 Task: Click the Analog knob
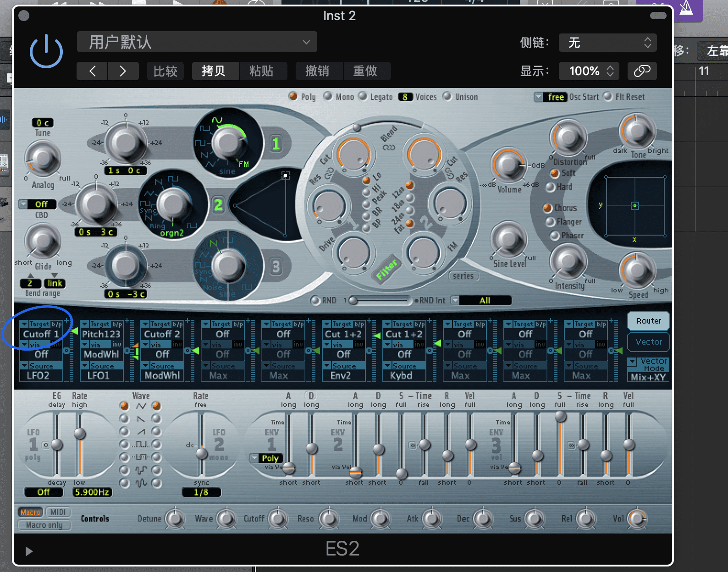[43, 159]
